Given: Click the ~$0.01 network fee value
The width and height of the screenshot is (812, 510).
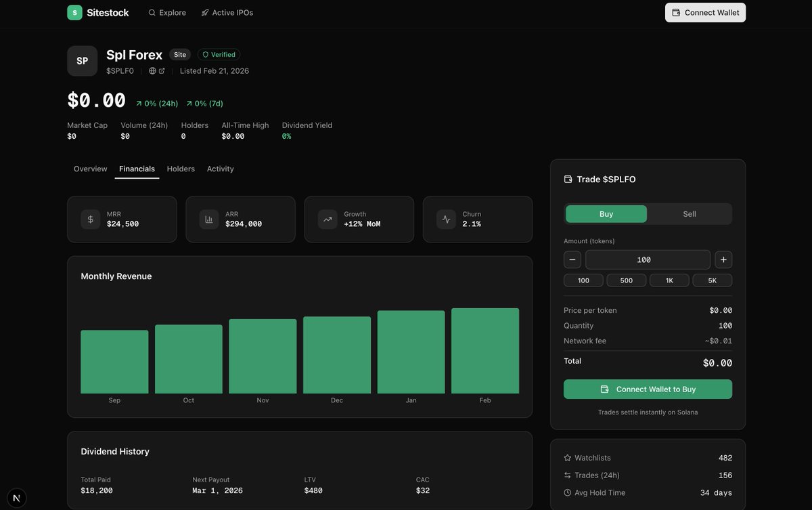Looking at the screenshot, I should [x=719, y=341].
